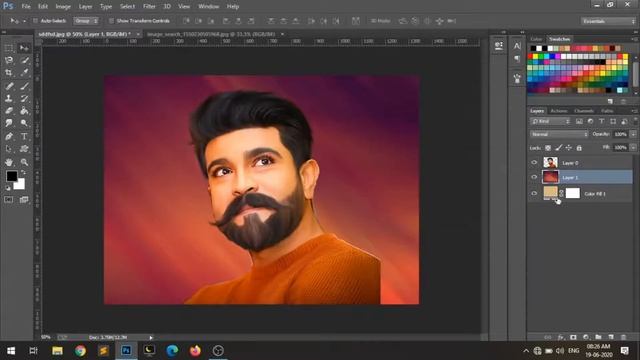
Task: Reset default foreground and background colors
Action: pos(8,188)
